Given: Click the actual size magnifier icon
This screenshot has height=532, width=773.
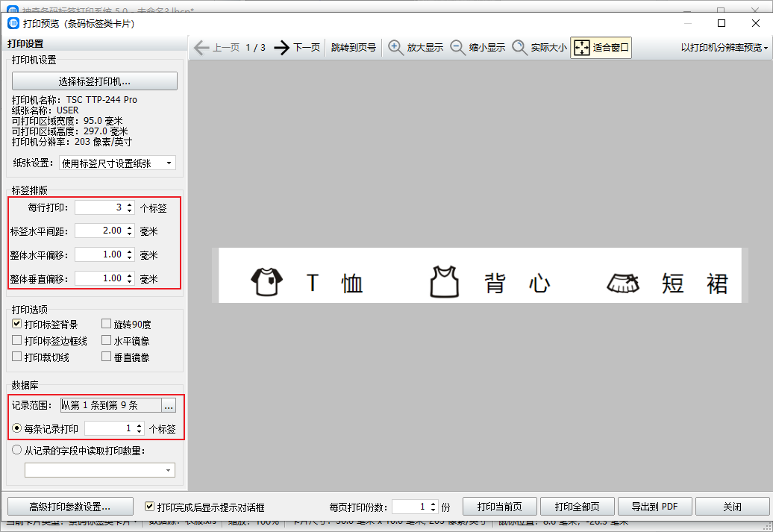Looking at the screenshot, I should point(519,48).
